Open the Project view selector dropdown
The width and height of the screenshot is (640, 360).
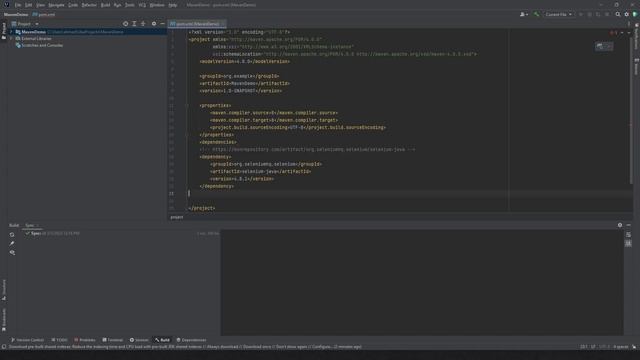point(25,24)
